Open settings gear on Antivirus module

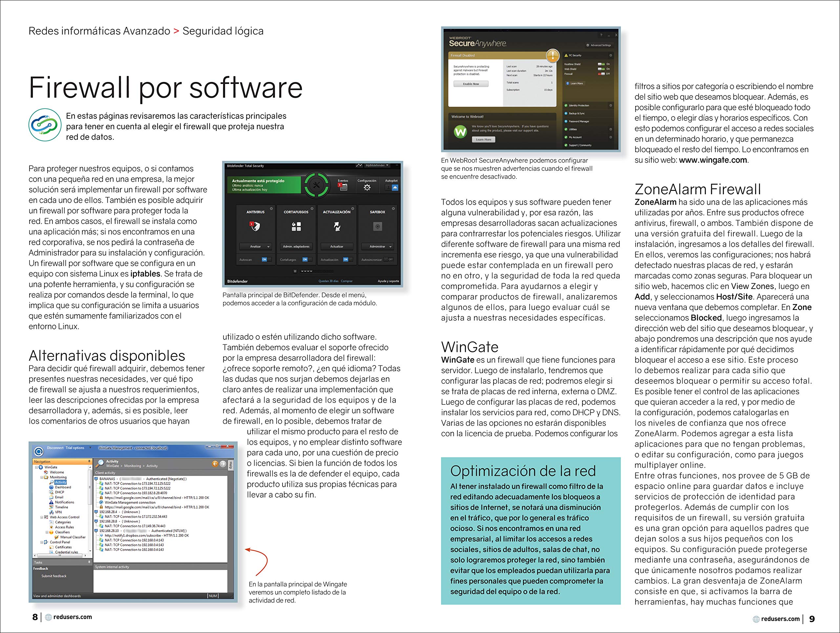click(x=271, y=208)
